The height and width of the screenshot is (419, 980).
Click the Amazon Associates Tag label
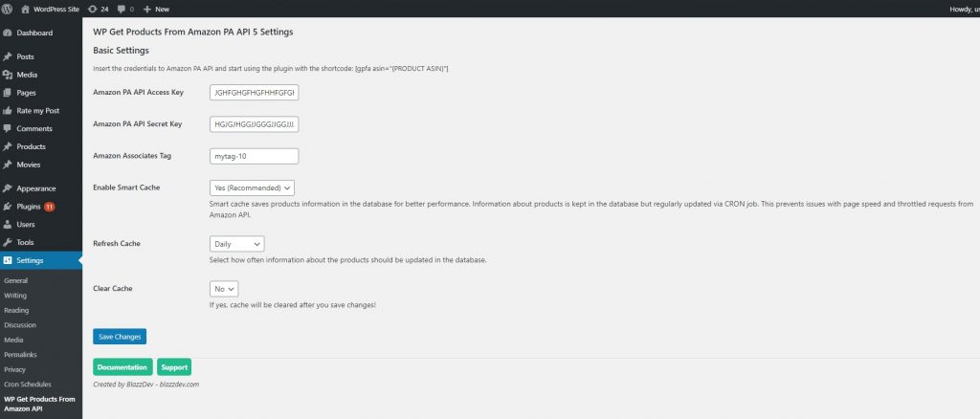[132, 156]
